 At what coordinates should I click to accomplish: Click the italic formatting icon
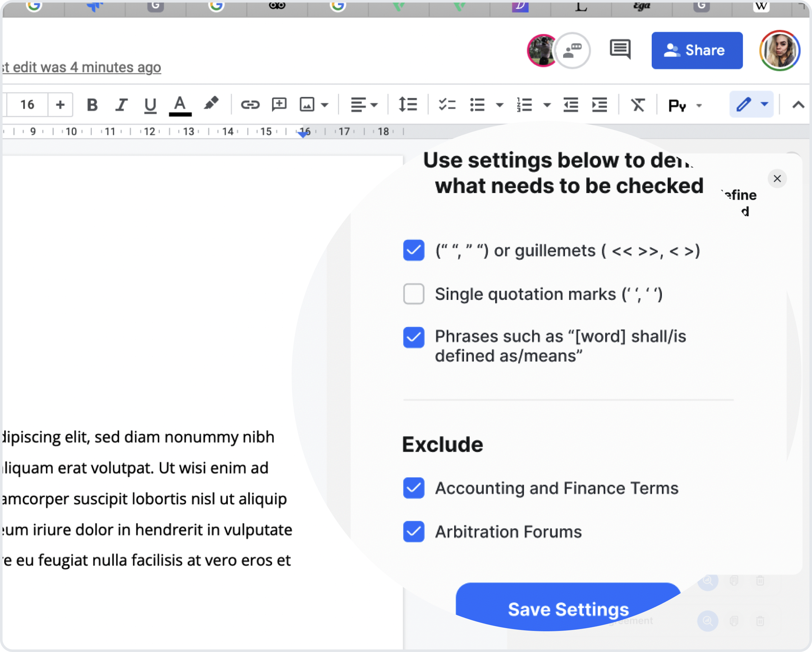[x=121, y=105]
